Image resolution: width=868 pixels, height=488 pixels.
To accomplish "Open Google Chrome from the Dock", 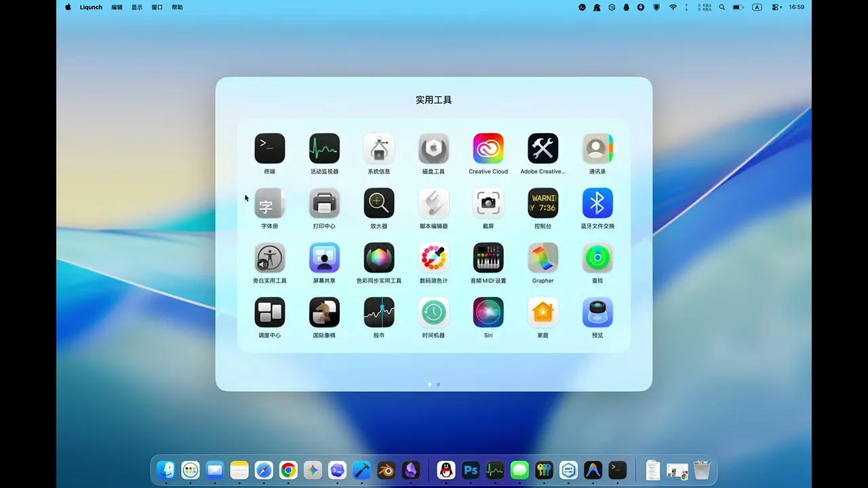I will [x=288, y=470].
